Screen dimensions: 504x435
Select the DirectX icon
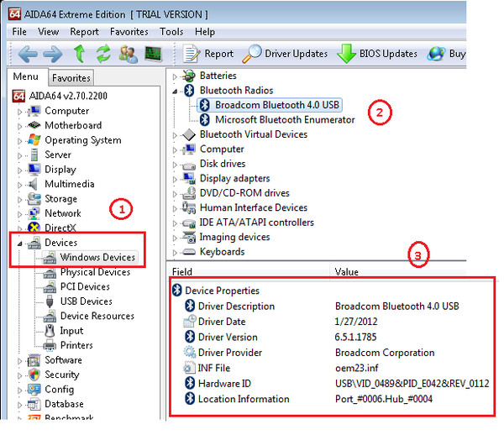[x=34, y=228]
